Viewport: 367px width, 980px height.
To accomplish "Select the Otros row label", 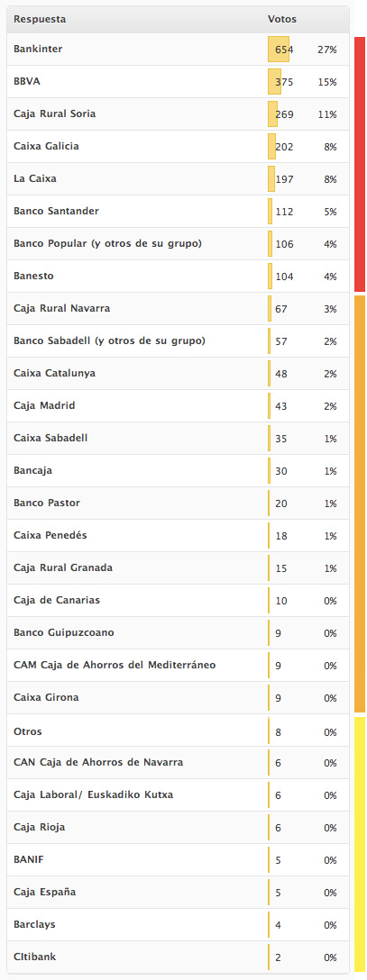I will pos(28,731).
